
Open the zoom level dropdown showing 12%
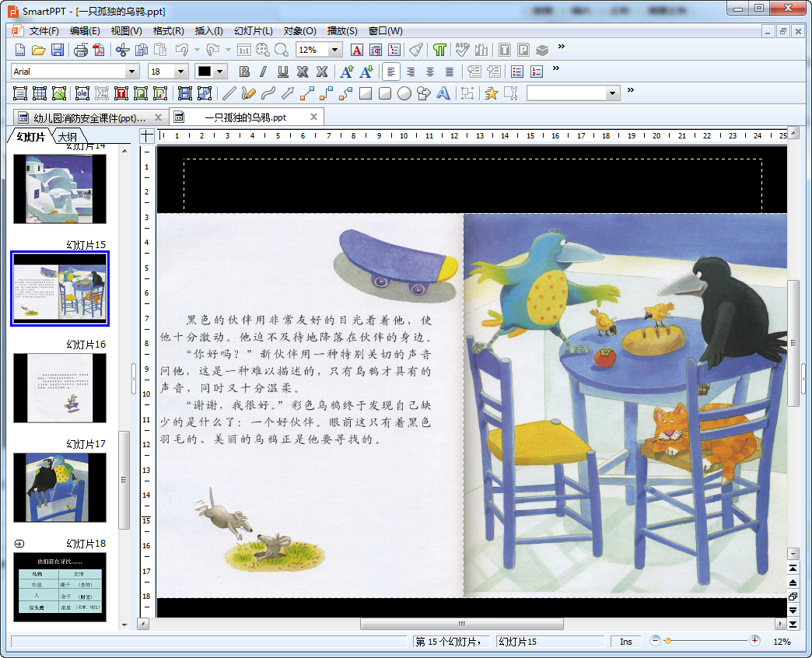[x=334, y=50]
